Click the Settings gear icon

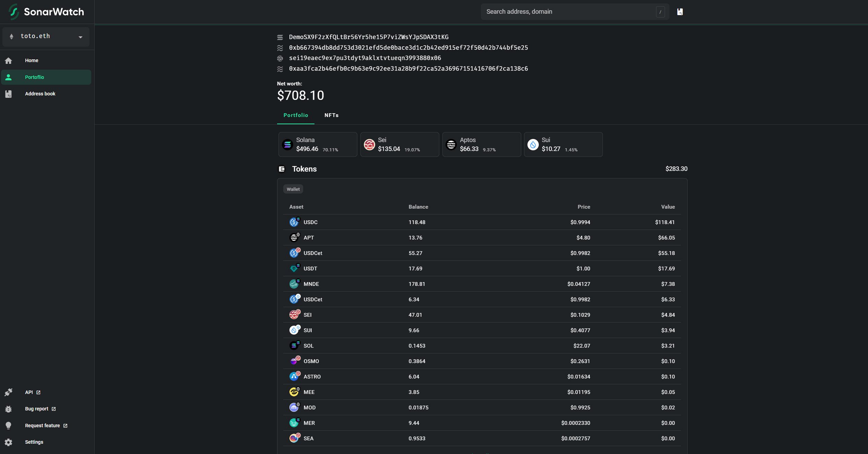[9, 442]
